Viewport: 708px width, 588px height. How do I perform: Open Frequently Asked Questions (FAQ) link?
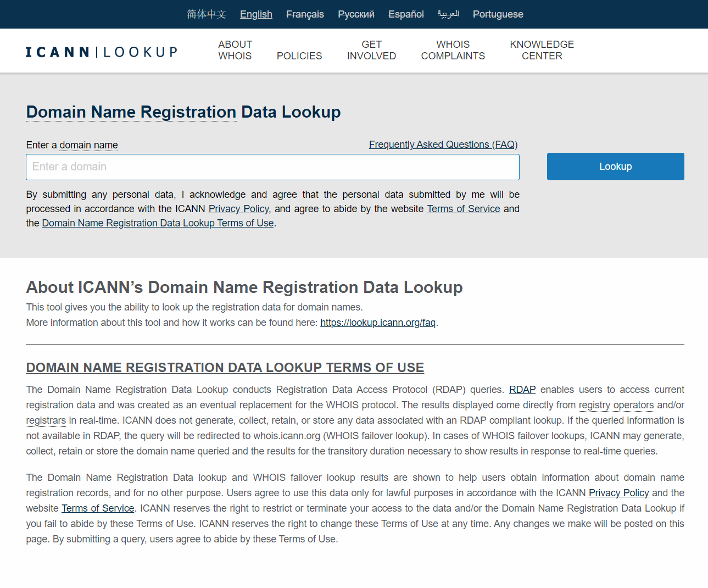pyautogui.click(x=443, y=145)
